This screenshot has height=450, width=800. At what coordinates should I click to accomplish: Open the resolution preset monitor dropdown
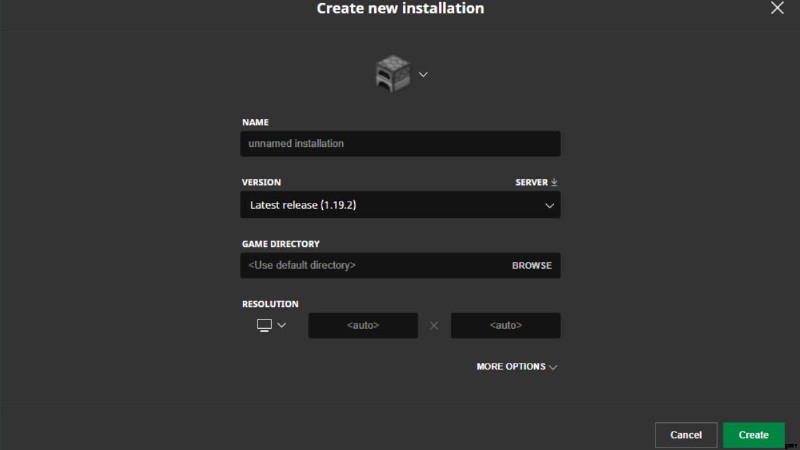(271, 325)
